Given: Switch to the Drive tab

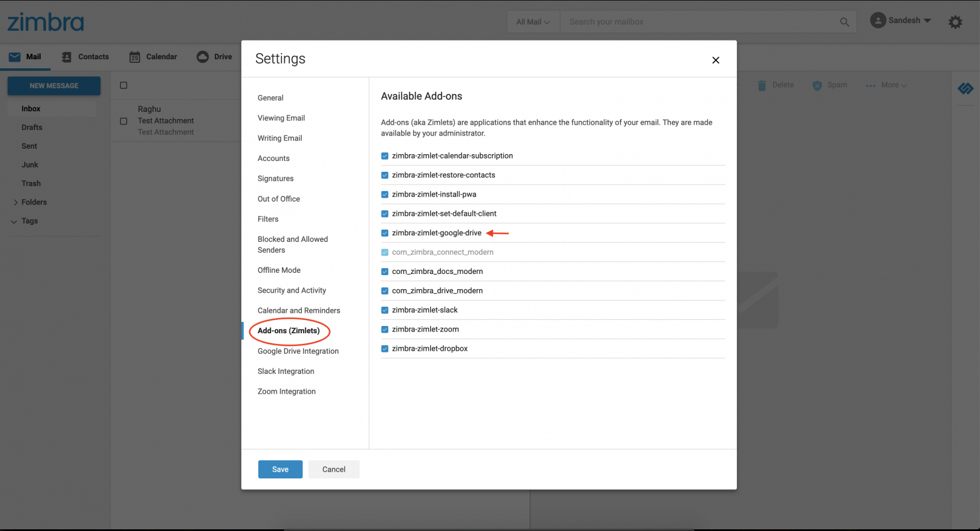Looking at the screenshot, I should [x=214, y=57].
